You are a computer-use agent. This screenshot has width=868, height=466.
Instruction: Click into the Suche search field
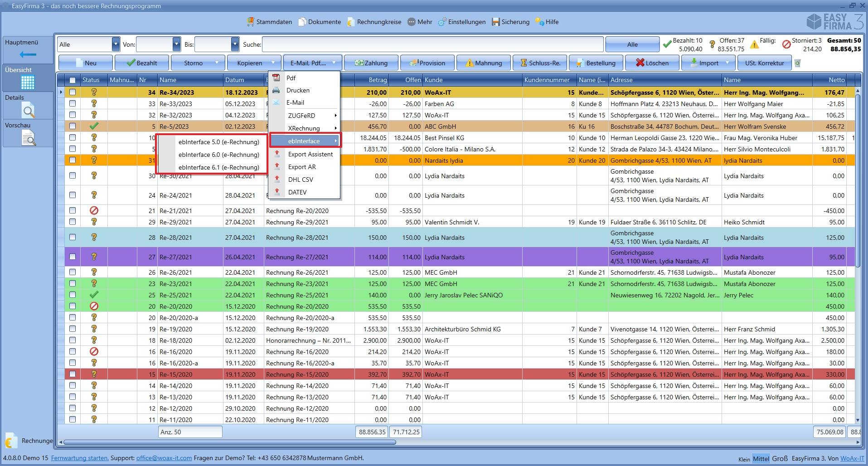point(432,44)
